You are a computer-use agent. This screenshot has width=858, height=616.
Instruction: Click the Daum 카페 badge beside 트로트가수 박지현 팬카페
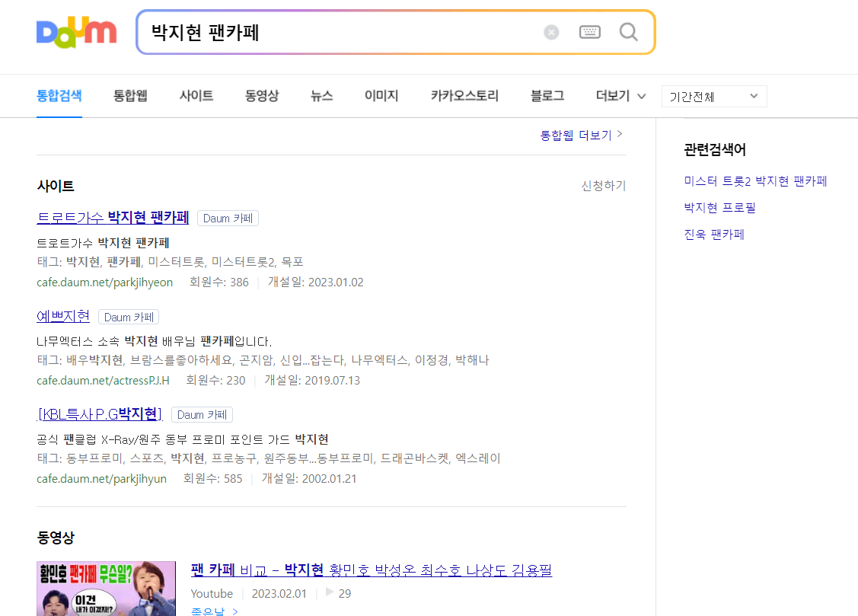[x=228, y=218]
